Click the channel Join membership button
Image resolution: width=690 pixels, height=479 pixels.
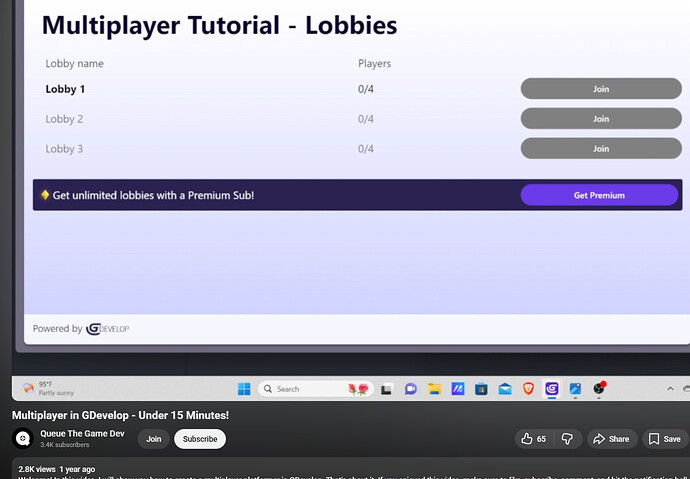[153, 439]
